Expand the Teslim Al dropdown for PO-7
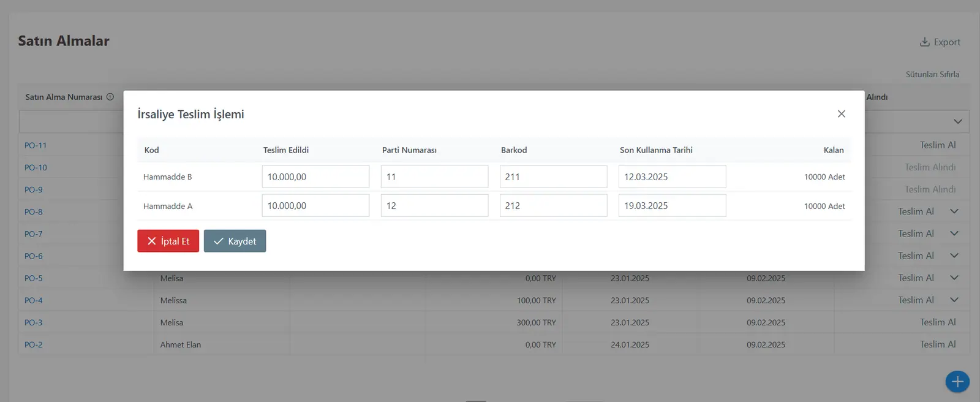Screen dimensions: 980x402 coord(954,233)
